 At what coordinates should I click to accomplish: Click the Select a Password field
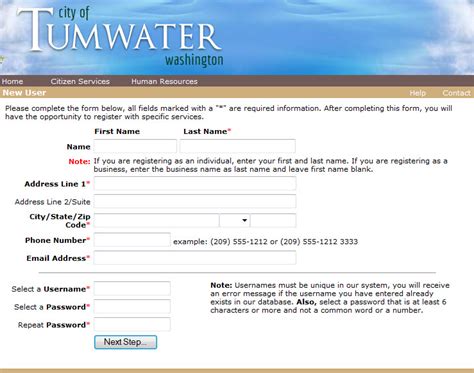coord(132,306)
